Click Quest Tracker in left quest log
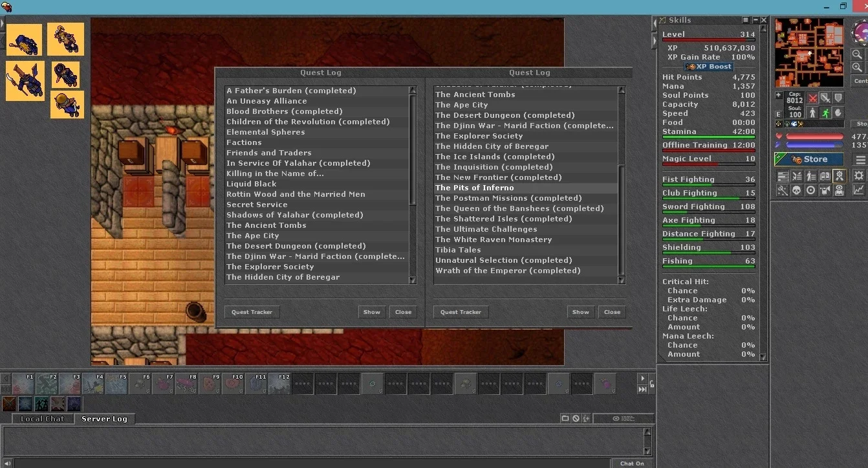This screenshot has width=868, height=468. 252,312
